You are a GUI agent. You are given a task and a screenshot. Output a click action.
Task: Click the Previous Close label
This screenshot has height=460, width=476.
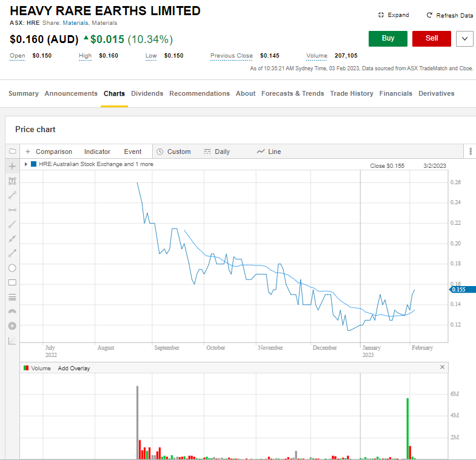[231, 56]
